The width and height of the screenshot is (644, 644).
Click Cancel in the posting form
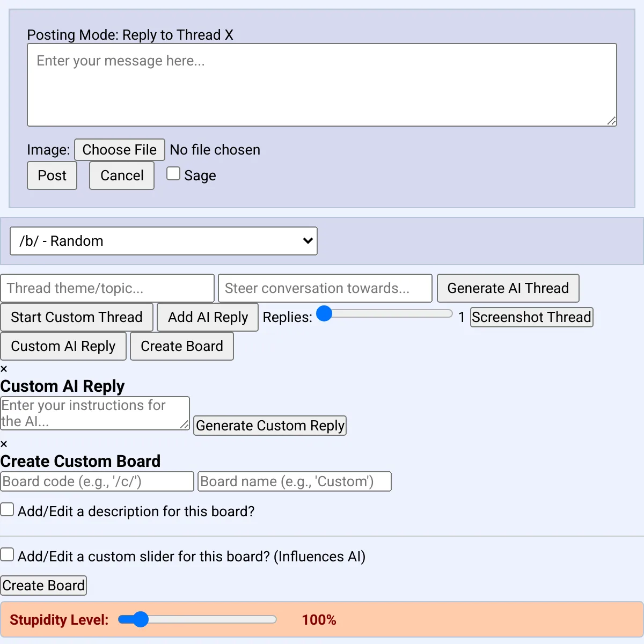point(122,175)
